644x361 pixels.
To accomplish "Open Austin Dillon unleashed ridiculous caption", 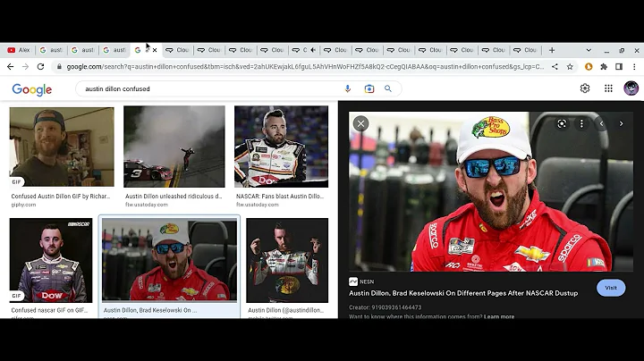I will 174,196.
